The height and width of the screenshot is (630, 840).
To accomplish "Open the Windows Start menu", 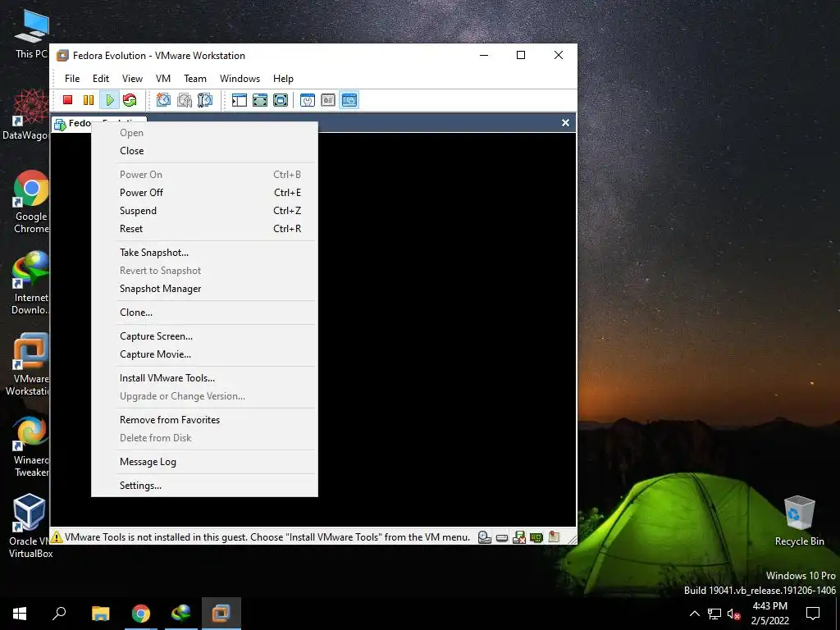I will coord(20,614).
